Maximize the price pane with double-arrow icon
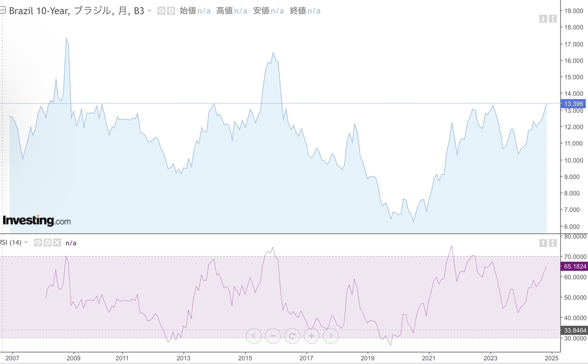 click(553, 19)
